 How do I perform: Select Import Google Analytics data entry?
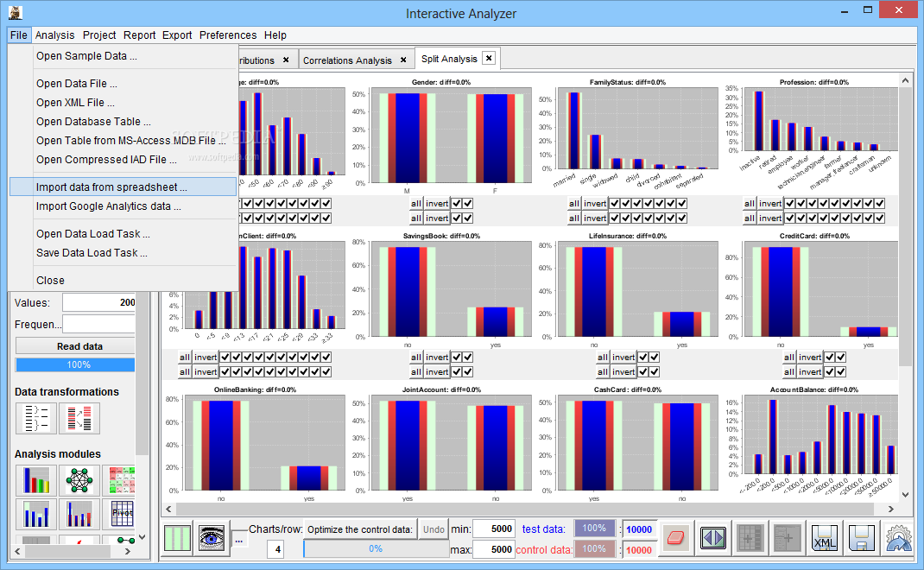123,206
